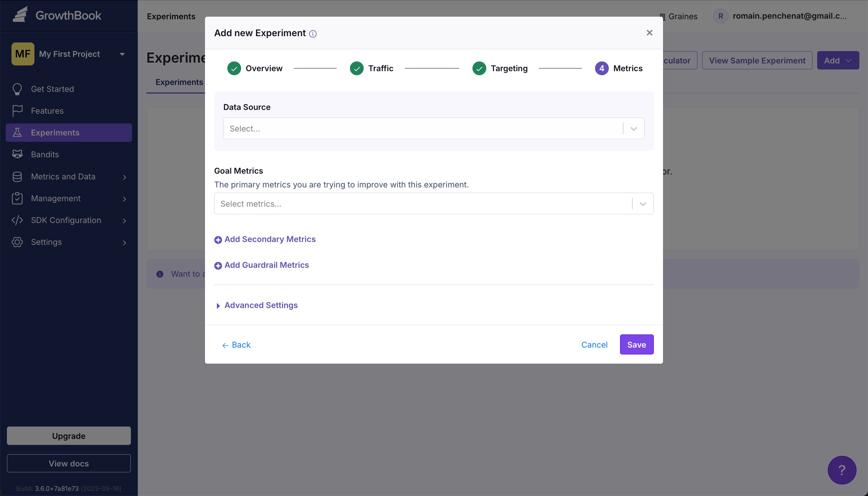The image size is (868, 496).
Task: Click the Graines organization name
Action: 683,16
